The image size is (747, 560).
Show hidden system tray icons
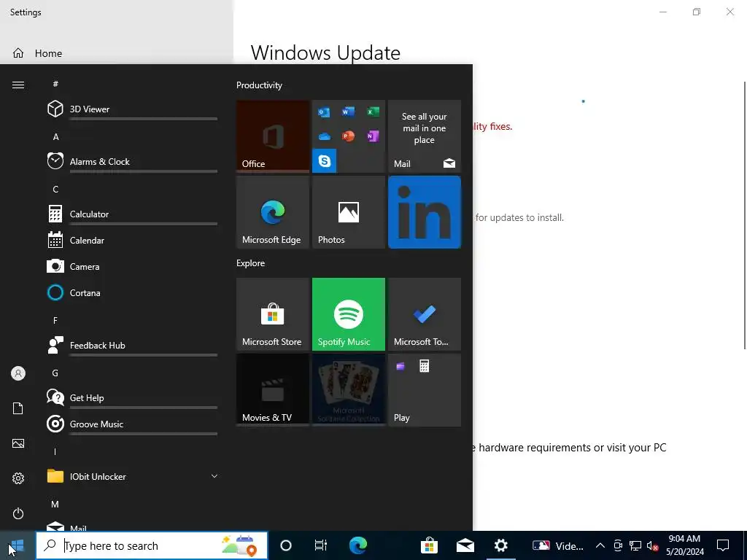pos(600,545)
